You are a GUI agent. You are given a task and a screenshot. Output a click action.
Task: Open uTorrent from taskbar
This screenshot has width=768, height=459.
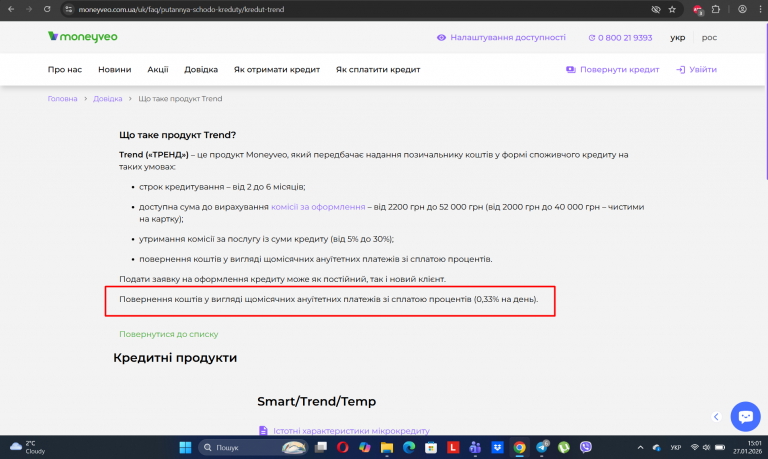564,447
